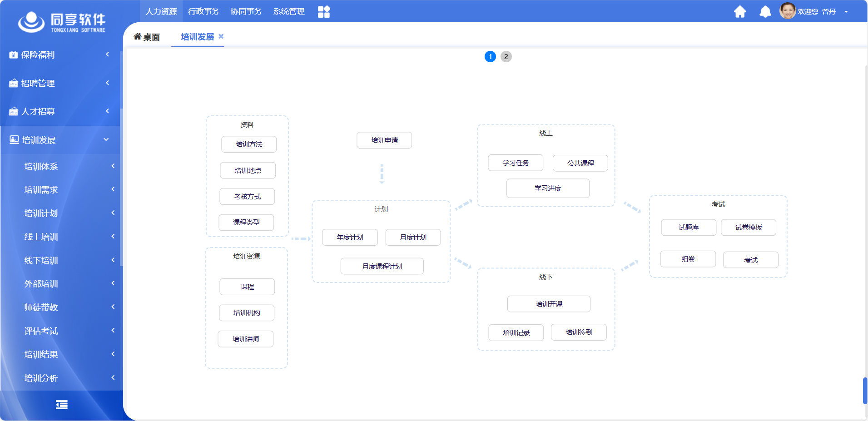Open the 年度计划 button
This screenshot has width=868, height=421.
(350, 238)
